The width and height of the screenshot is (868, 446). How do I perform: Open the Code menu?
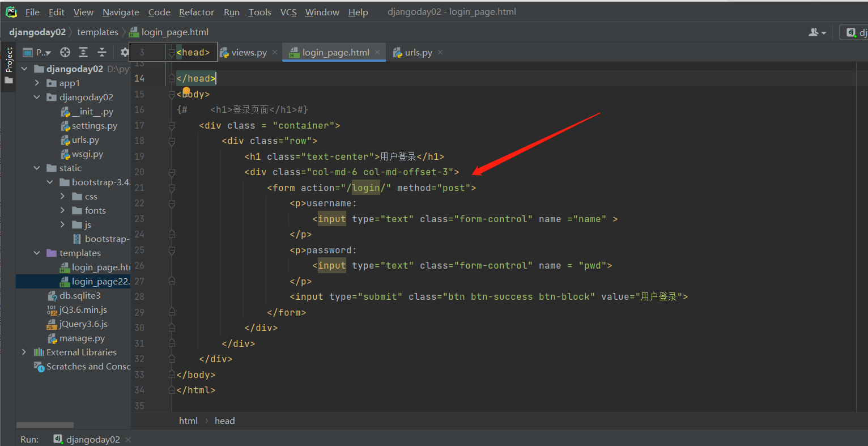(x=159, y=12)
